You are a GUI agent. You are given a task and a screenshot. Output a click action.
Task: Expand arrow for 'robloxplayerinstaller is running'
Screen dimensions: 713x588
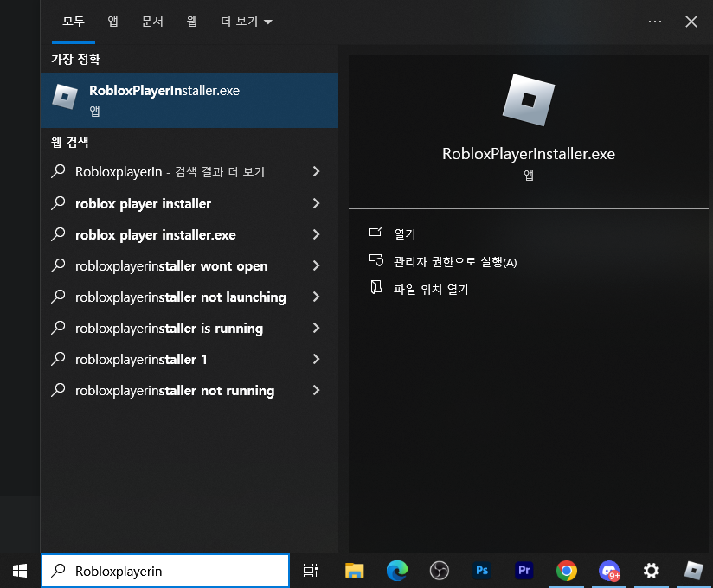pos(317,328)
